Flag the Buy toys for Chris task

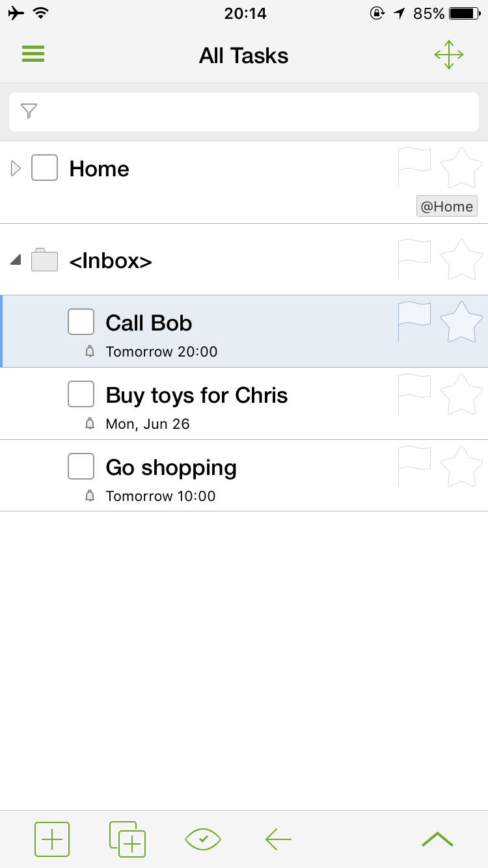414,394
